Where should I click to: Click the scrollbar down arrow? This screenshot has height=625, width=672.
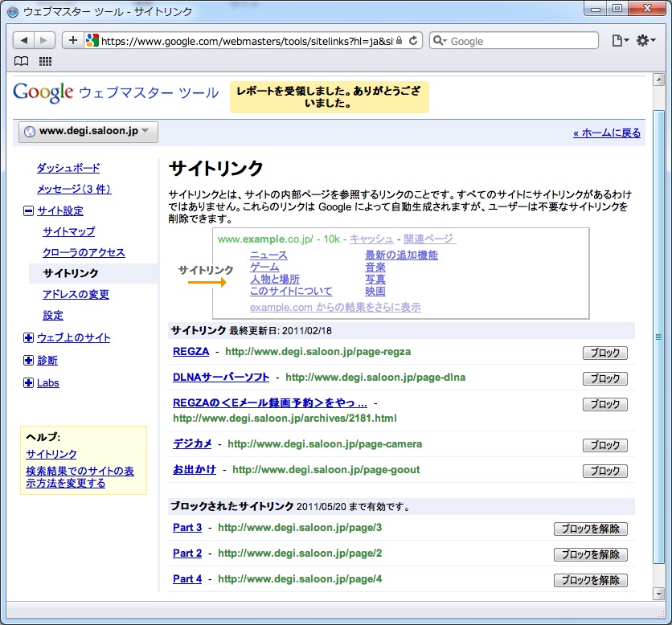(658, 594)
